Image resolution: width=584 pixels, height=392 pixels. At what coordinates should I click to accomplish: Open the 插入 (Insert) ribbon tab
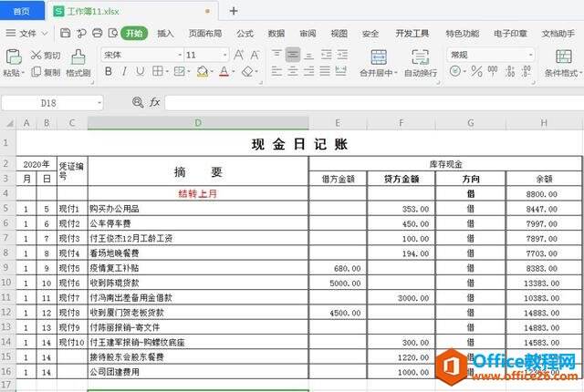coord(165,34)
